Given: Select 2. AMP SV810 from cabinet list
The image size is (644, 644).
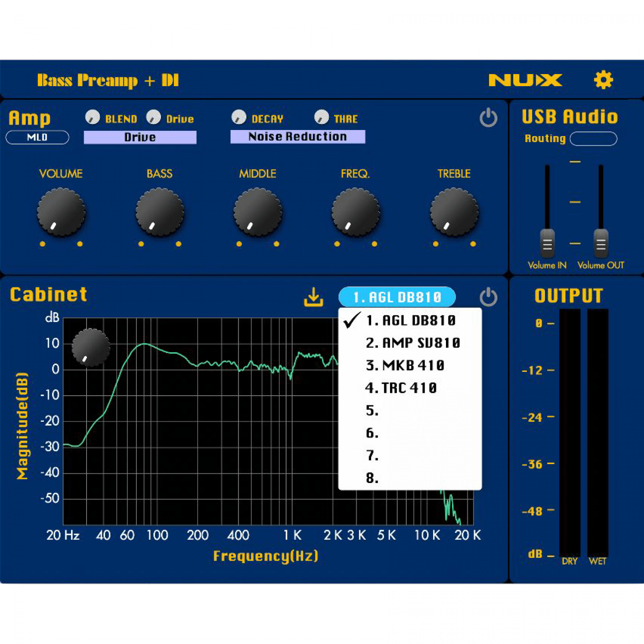Looking at the screenshot, I should point(413,343).
